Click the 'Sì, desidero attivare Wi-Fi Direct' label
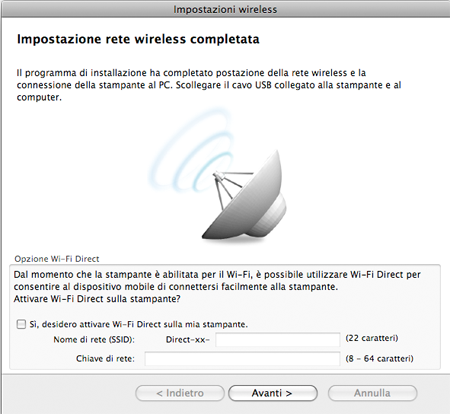The width and height of the screenshot is (450, 414). (138, 324)
